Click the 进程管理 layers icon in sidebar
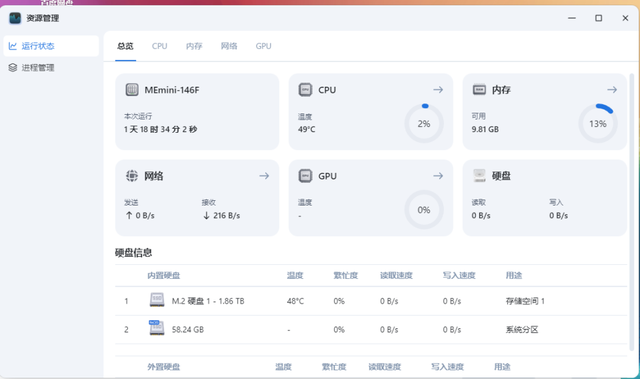Image resolution: width=640 pixels, height=379 pixels. tap(13, 68)
